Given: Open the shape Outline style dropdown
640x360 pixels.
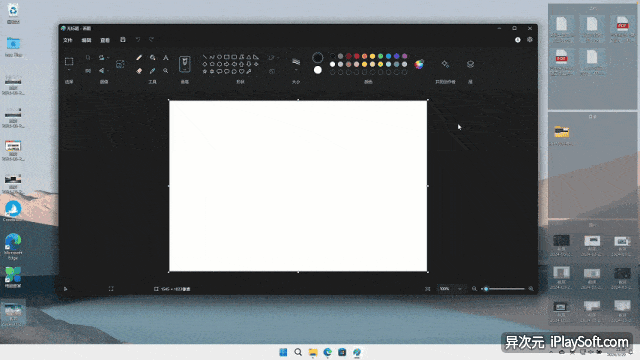Looking at the screenshot, I should click(x=273, y=58).
